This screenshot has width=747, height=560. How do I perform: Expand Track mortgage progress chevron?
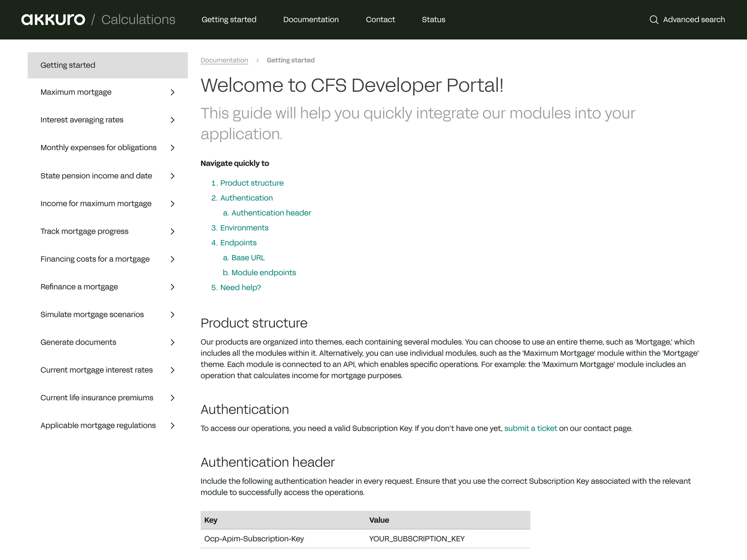pyautogui.click(x=173, y=231)
